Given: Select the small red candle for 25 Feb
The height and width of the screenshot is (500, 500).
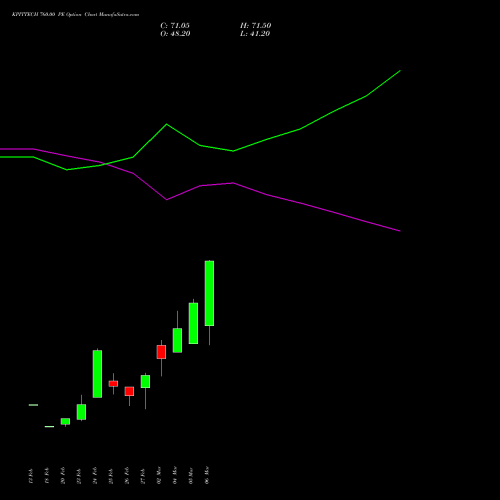Looking at the screenshot, I should (x=113, y=384).
